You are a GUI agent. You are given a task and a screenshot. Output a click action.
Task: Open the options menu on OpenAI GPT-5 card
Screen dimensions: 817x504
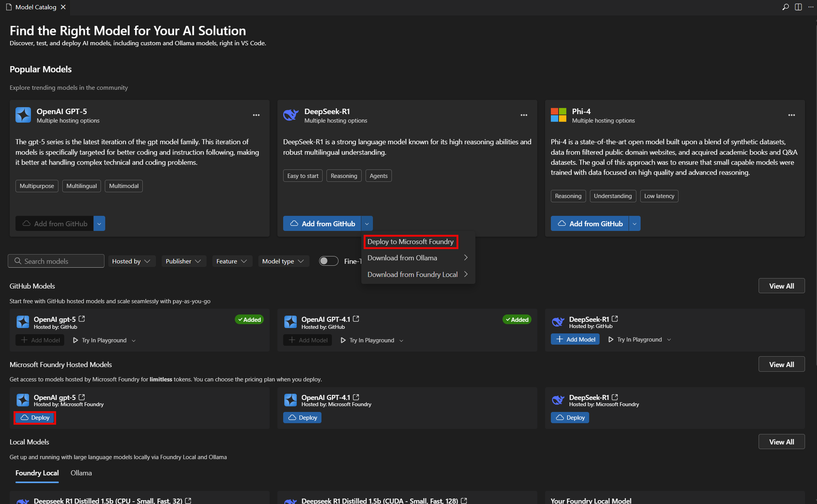pyautogui.click(x=256, y=115)
